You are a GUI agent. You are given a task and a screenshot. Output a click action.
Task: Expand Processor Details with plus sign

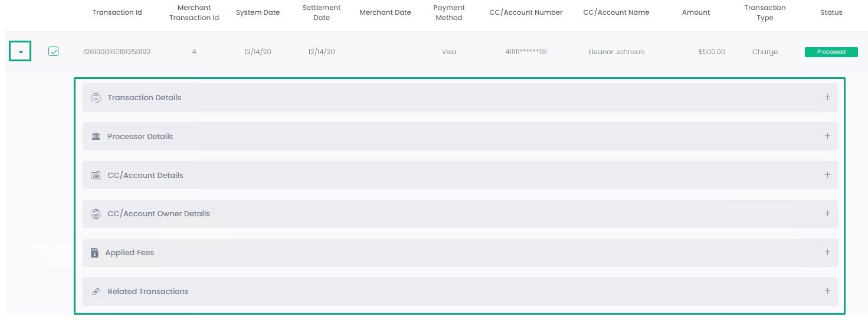click(827, 136)
